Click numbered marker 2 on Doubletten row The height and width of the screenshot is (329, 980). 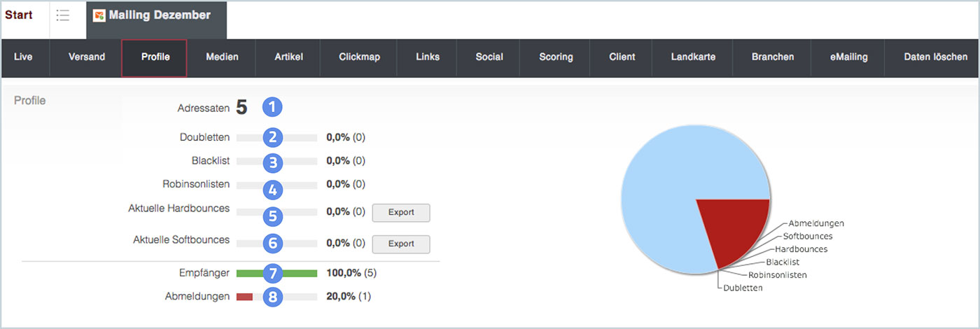pos(272,137)
